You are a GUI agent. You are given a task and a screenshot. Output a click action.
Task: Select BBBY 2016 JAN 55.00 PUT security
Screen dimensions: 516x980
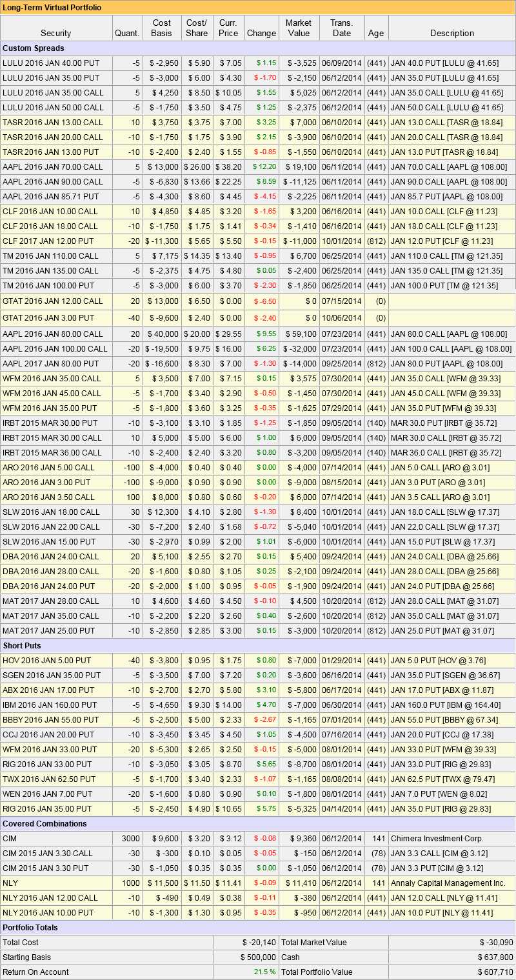pyautogui.click(x=52, y=720)
